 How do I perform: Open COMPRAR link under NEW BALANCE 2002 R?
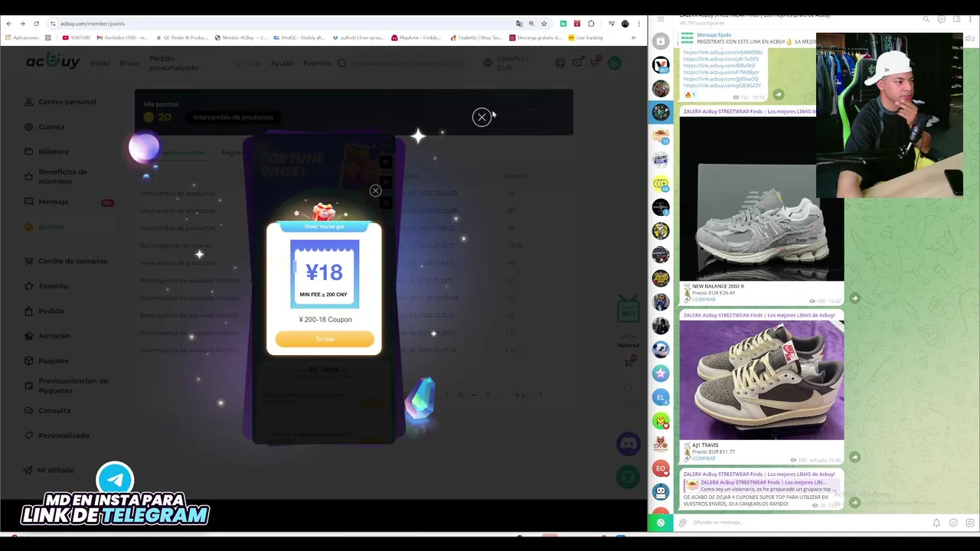click(x=704, y=299)
